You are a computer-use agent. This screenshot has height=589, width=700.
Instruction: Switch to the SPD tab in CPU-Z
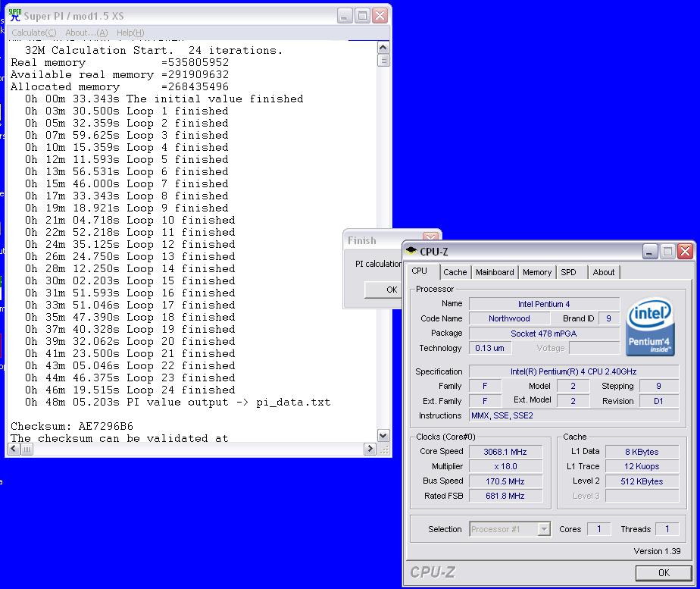tap(568, 272)
